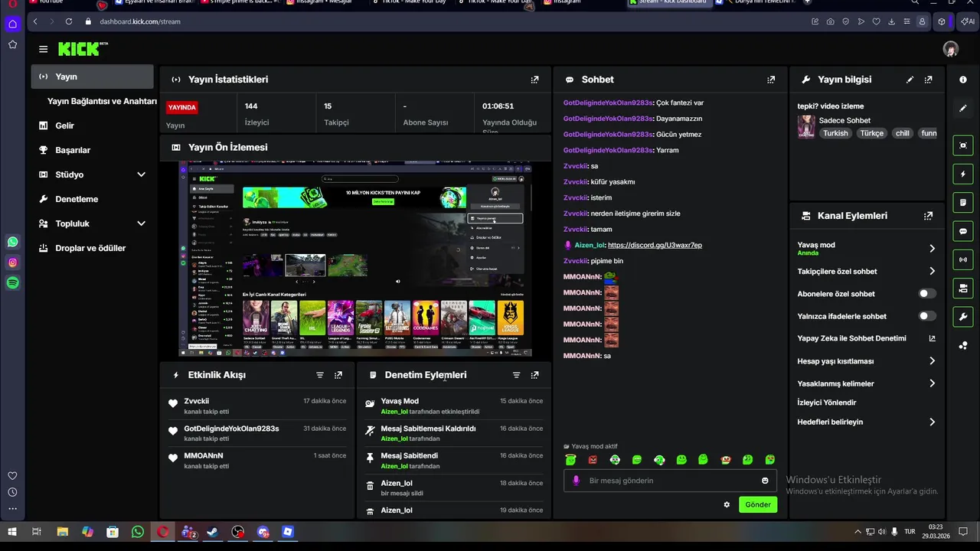980x551 pixels.
Task: Open the user profile avatar at the top right
Action: coord(950,49)
